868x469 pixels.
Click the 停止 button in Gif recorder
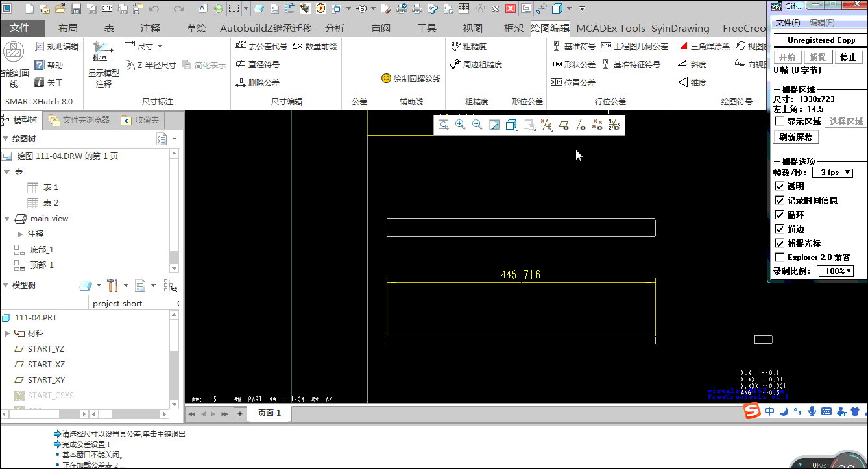tap(848, 57)
